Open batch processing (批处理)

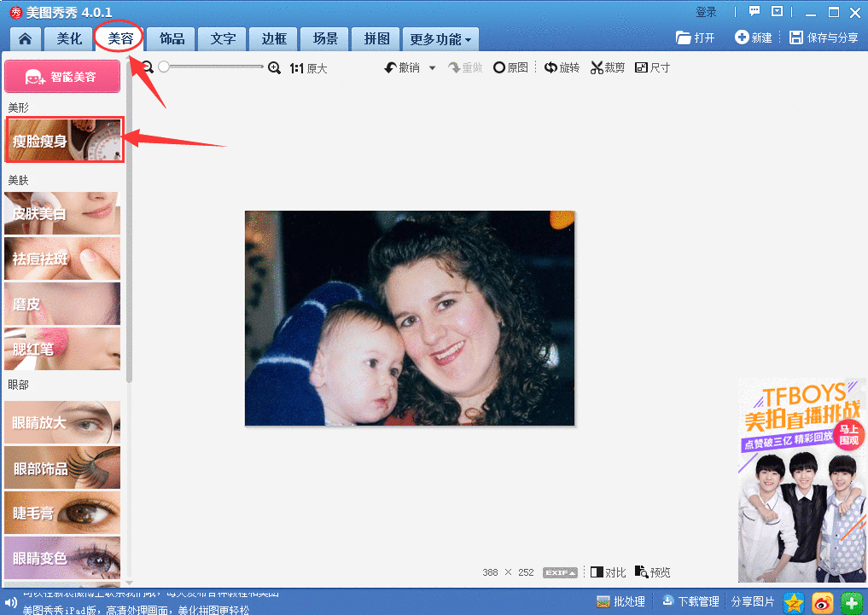point(620,602)
